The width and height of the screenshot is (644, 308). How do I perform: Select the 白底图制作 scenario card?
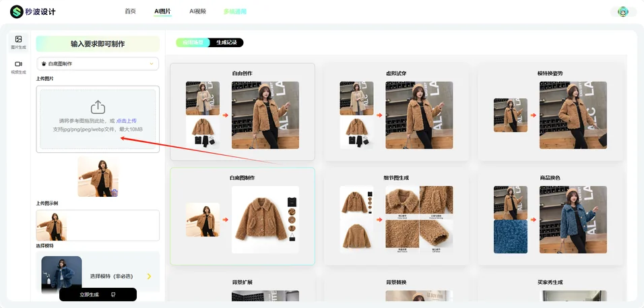click(x=243, y=216)
